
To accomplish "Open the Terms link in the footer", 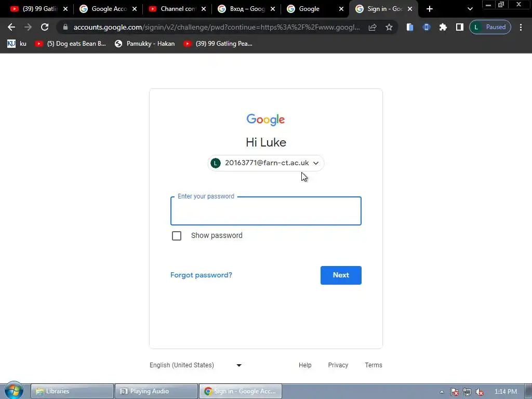I will [373, 365].
